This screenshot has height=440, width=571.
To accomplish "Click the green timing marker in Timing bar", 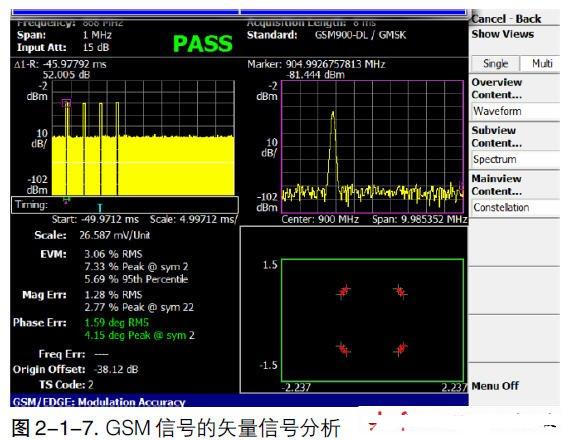I will click(x=66, y=199).
